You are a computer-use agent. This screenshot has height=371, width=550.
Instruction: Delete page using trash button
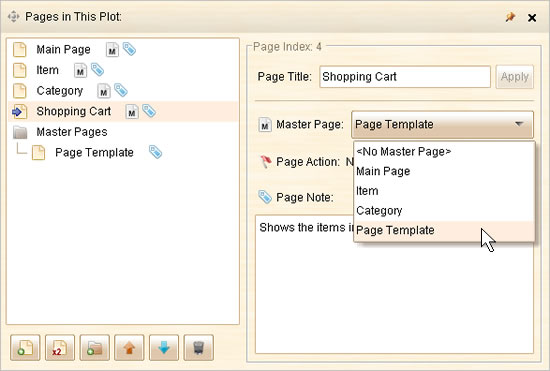pos(199,348)
